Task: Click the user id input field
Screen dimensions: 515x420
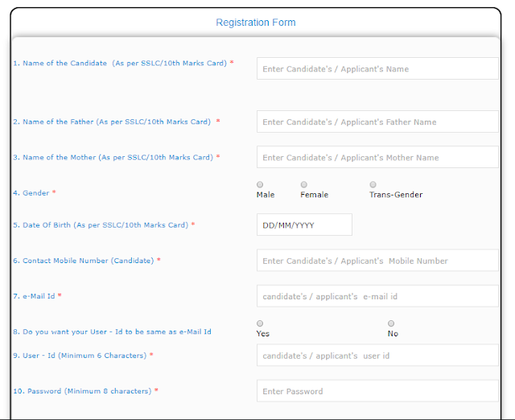Action: (x=377, y=355)
